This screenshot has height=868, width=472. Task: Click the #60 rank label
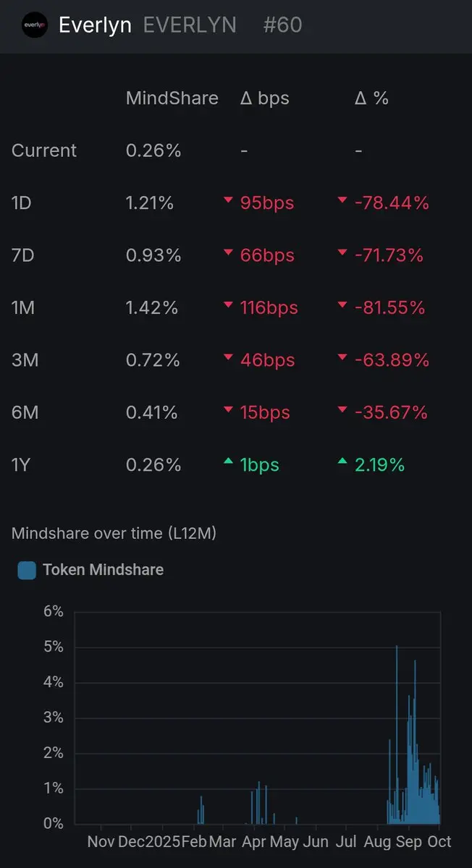click(282, 25)
